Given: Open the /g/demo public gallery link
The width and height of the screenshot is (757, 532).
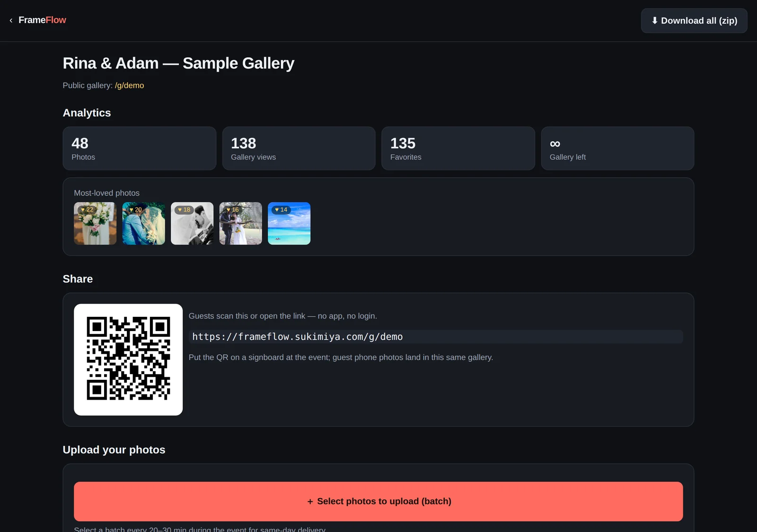Looking at the screenshot, I should pyautogui.click(x=129, y=86).
